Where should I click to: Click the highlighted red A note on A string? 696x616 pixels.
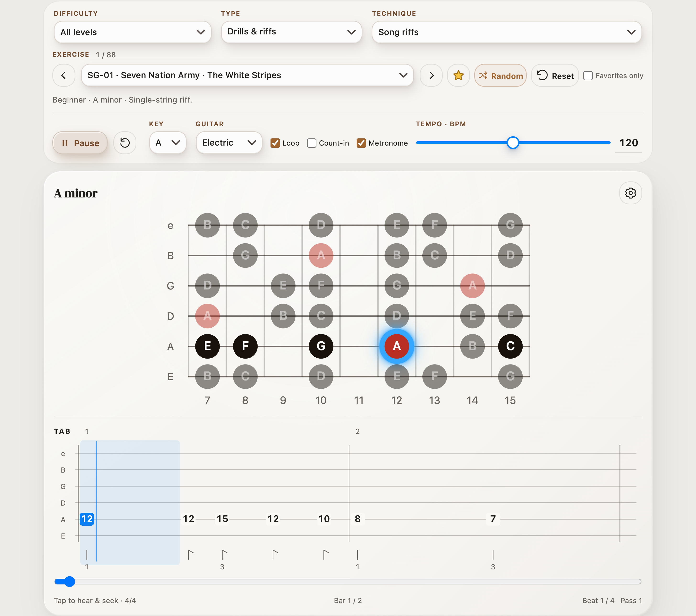[397, 346]
